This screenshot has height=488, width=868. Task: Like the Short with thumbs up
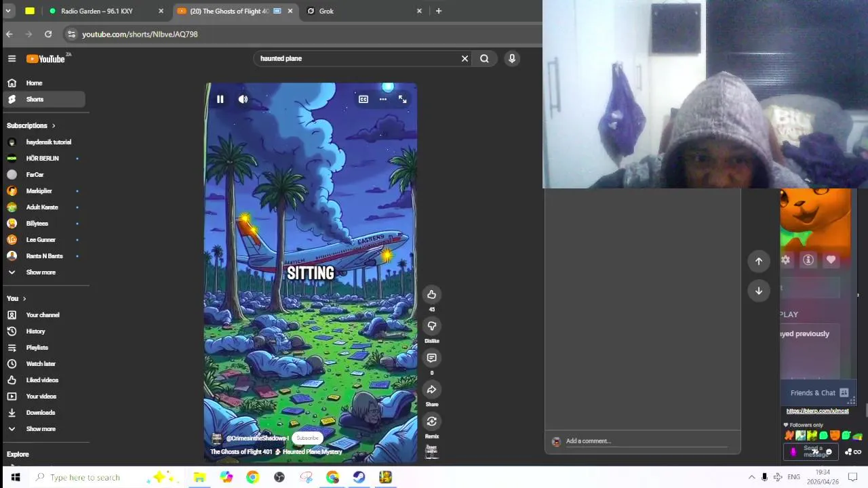click(431, 294)
